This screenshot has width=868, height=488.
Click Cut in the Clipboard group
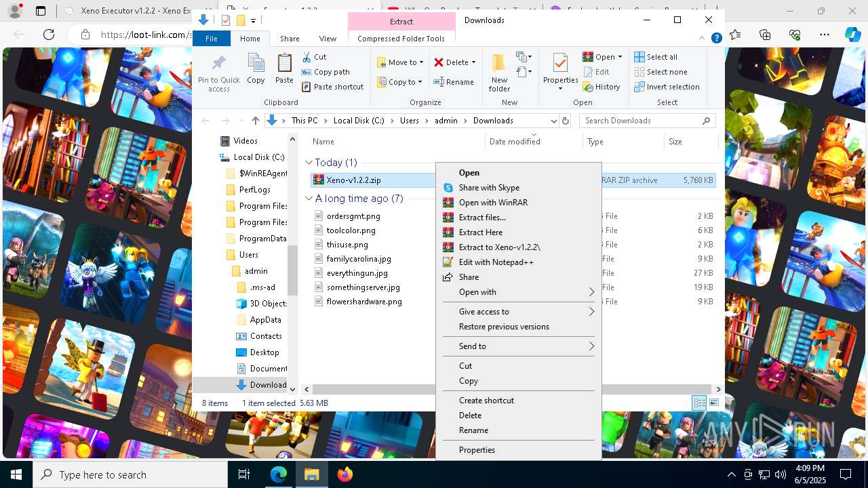coord(314,57)
